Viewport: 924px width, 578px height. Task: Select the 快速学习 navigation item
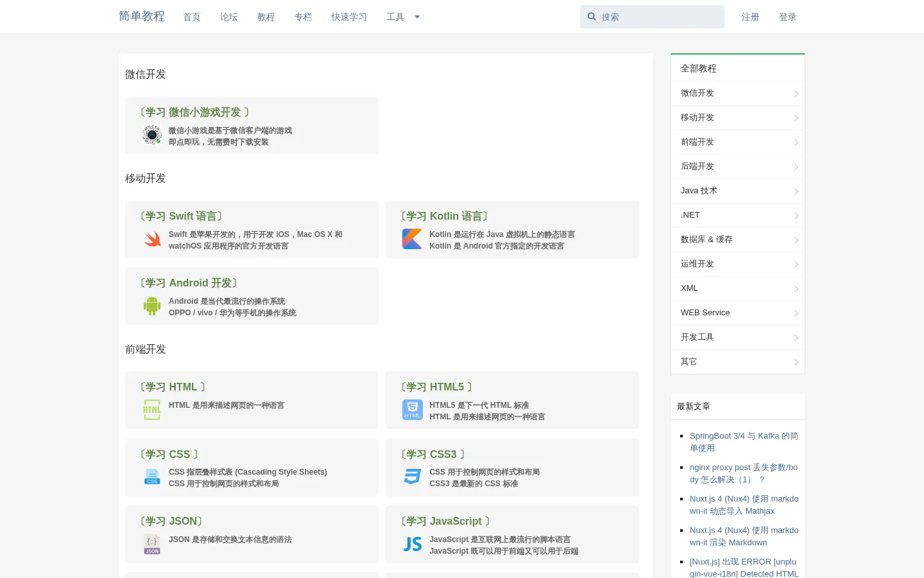[x=349, y=17]
